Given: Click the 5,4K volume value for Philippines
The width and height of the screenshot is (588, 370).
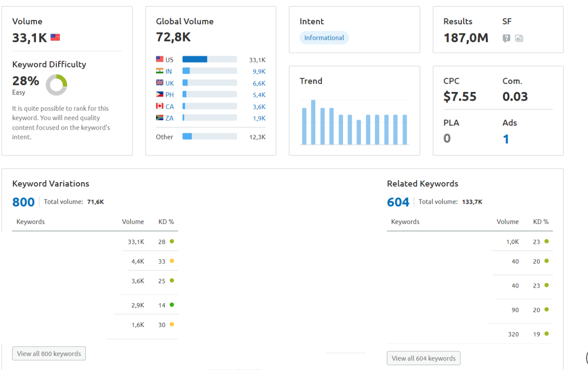Looking at the screenshot, I should coord(259,95).
